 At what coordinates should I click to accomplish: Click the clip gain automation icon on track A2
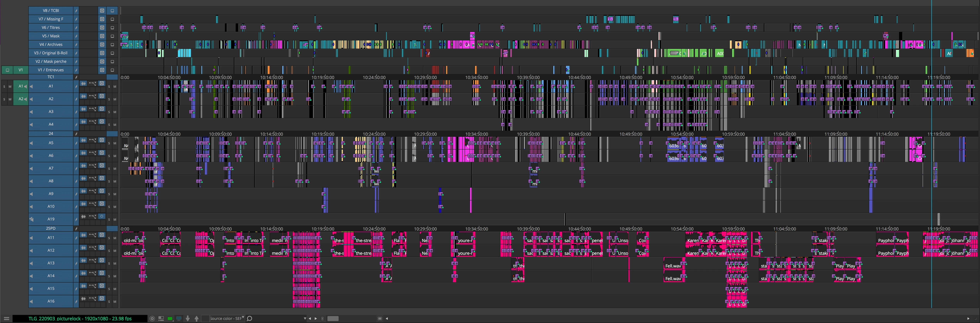(93, 97)
